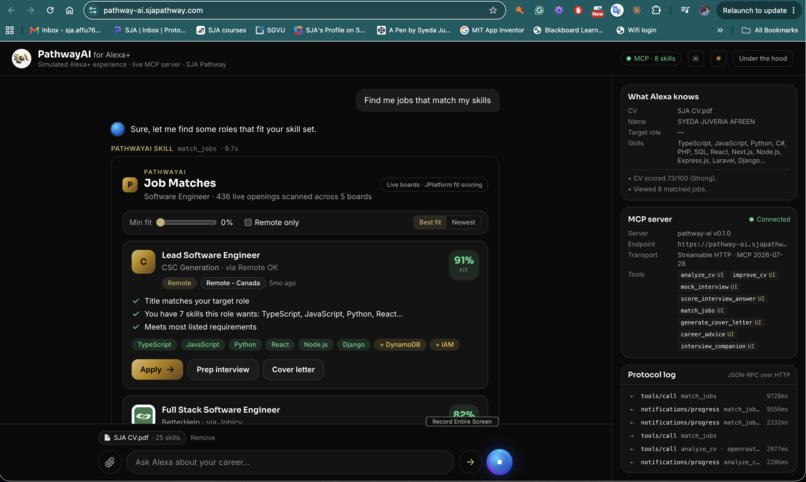
Task: Click the SJA CV.pdf attachment chip
Action: 141,438
